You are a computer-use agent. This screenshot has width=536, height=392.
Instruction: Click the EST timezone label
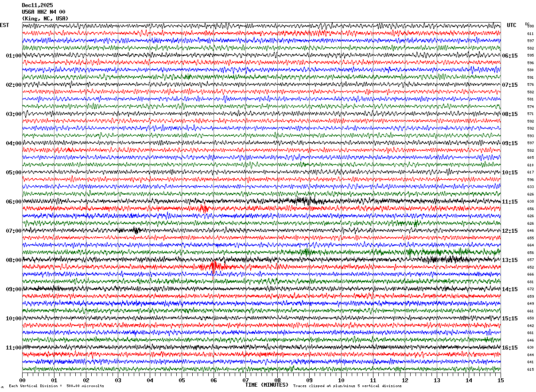click(4, 25)
